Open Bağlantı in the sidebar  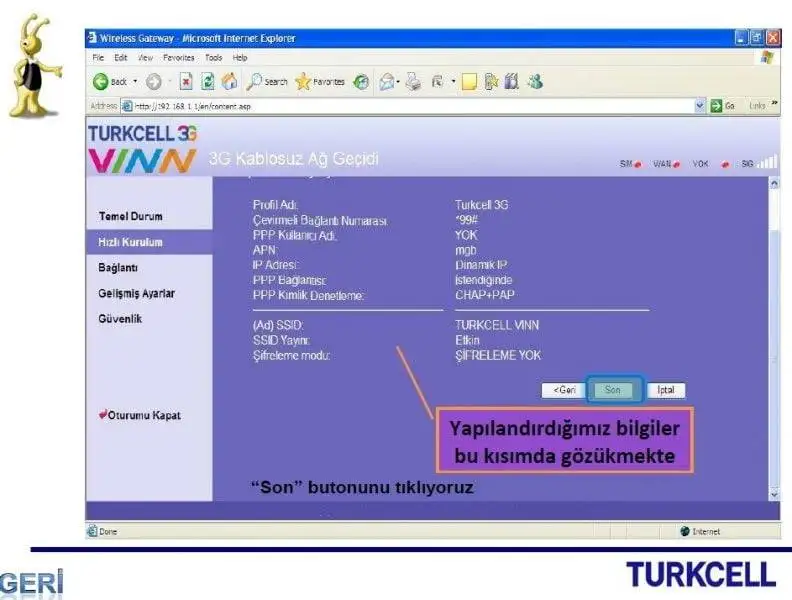[x=118, y=268]
